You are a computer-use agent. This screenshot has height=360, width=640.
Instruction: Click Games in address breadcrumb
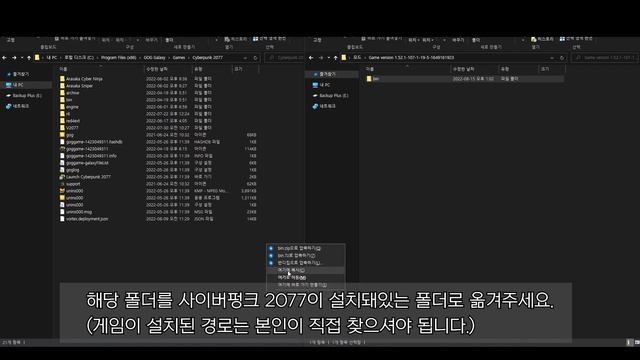pyautogui.click(x=179, y=58)
